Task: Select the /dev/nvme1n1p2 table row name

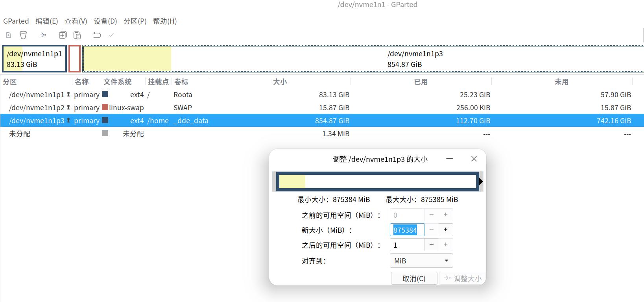Action: pyautogui.click(x=37, y=108)
